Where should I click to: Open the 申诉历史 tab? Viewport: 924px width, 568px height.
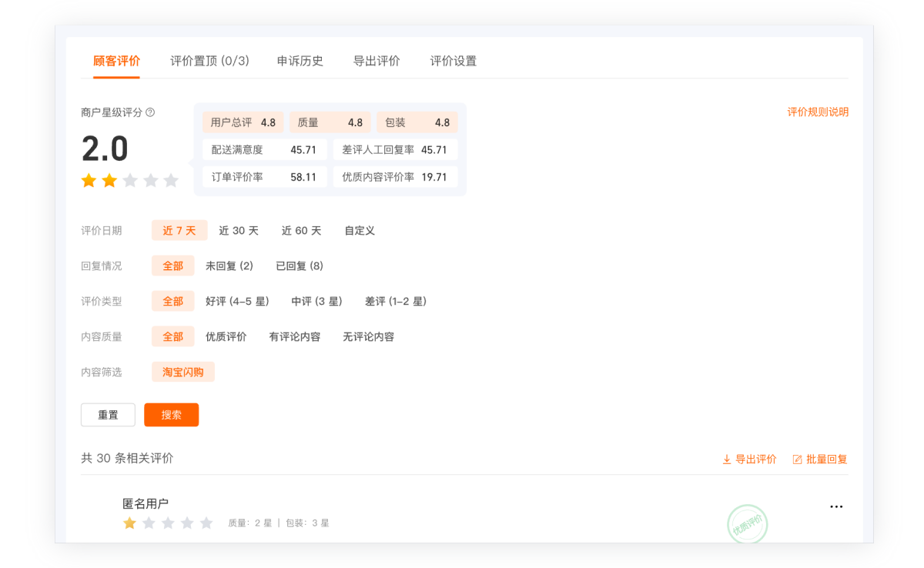click(300, 61)
